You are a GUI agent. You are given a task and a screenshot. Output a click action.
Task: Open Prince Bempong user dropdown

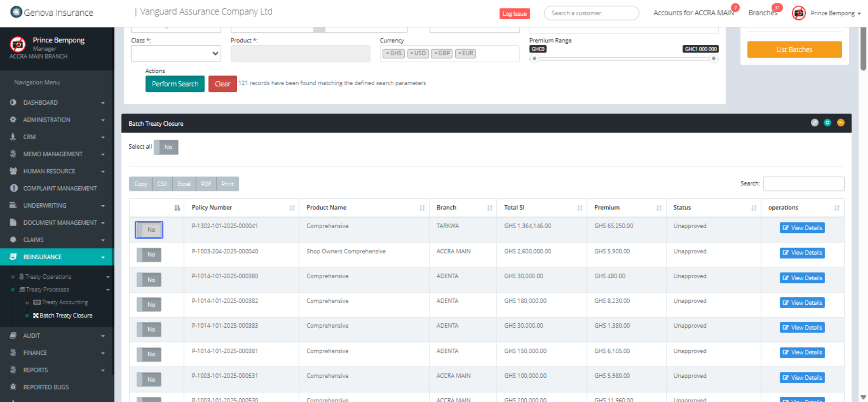836,13
